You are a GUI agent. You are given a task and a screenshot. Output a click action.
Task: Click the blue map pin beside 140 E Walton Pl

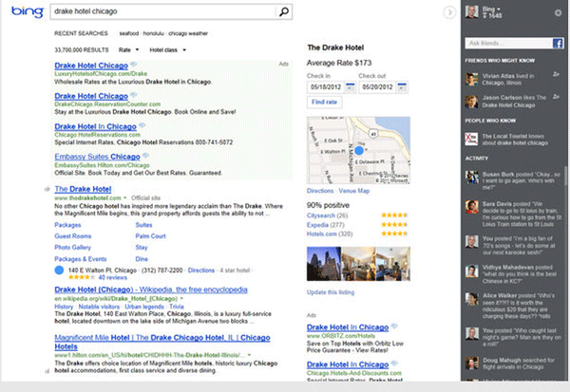(x=59, y=270)
